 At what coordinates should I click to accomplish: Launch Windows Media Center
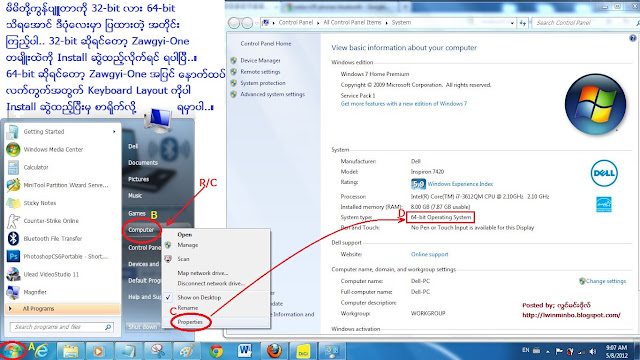(x=63, y=149)
